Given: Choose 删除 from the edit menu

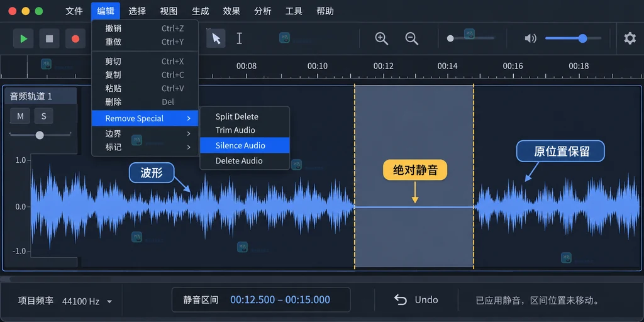Looking at the screenshot, I should pyautogui.click(x=145, y=102).
